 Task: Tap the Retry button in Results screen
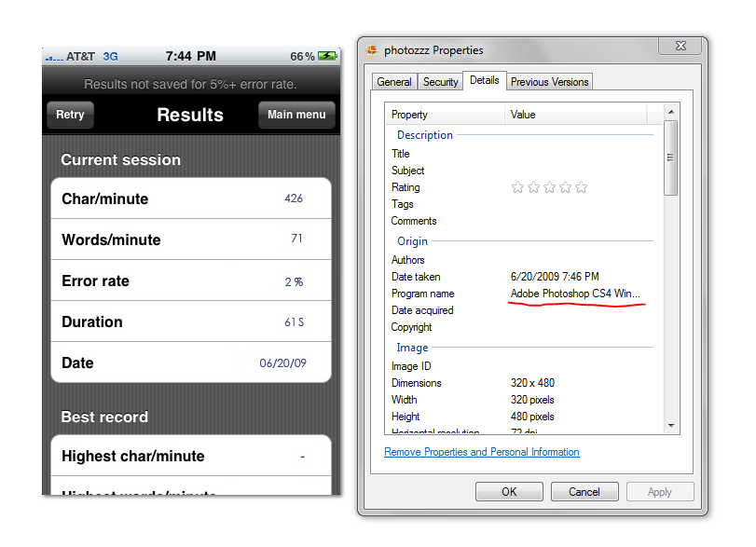click(x=70, y=115)
